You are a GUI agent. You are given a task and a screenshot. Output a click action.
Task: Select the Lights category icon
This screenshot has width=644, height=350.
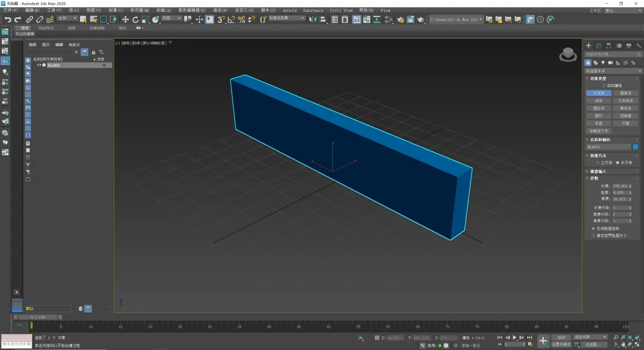pos(603,63)
